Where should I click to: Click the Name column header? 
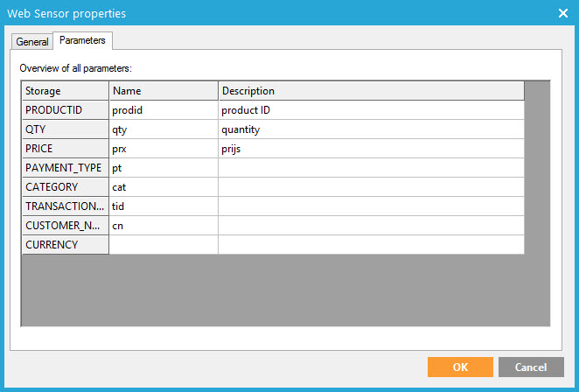pos(163,91)
